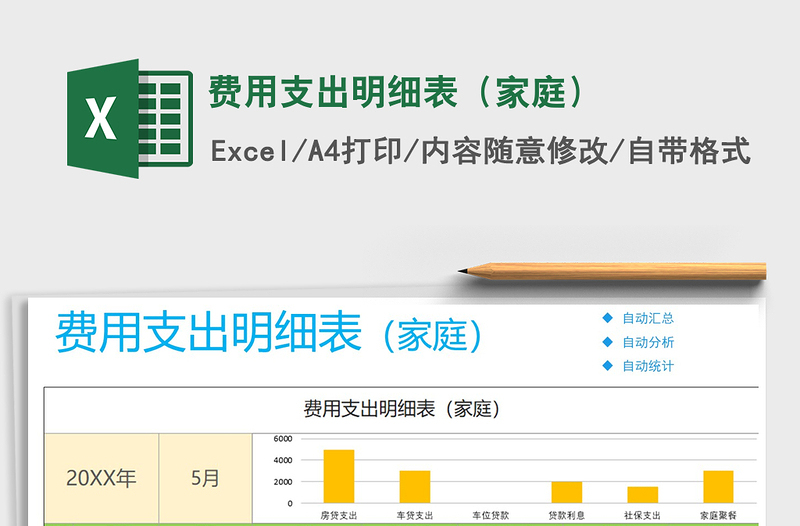800x526 pixels.
Task: Click the 贷款利息 bar in chart
Action: point(566,492)
